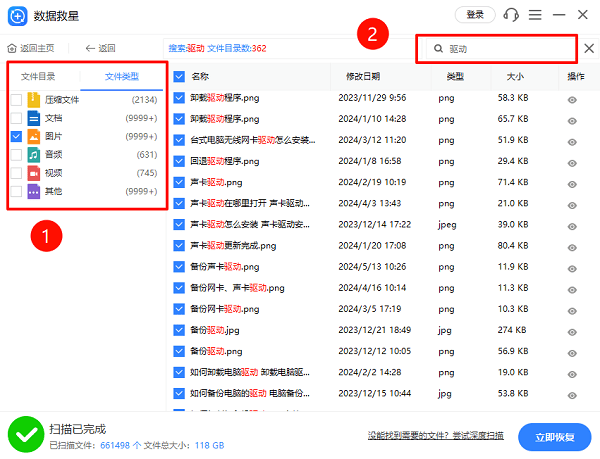Click the 返回 back label

coord(107,48)
